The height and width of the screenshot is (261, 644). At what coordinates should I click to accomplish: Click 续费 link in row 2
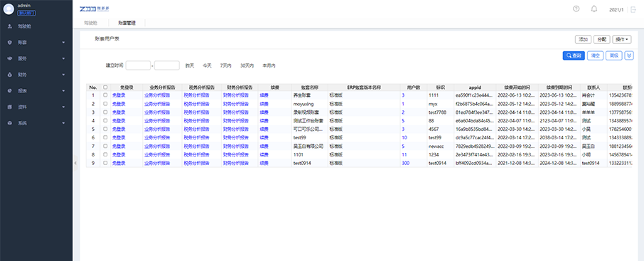click(x=264, y=104)
